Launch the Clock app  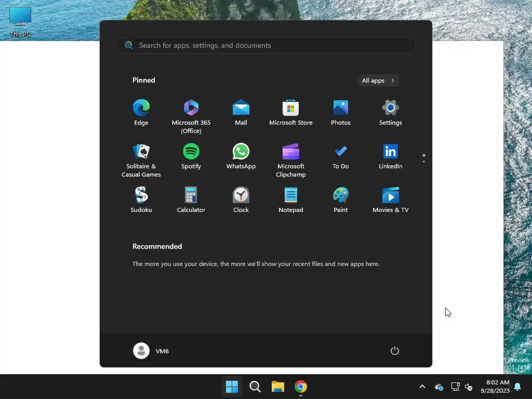(x=241, y=200)
